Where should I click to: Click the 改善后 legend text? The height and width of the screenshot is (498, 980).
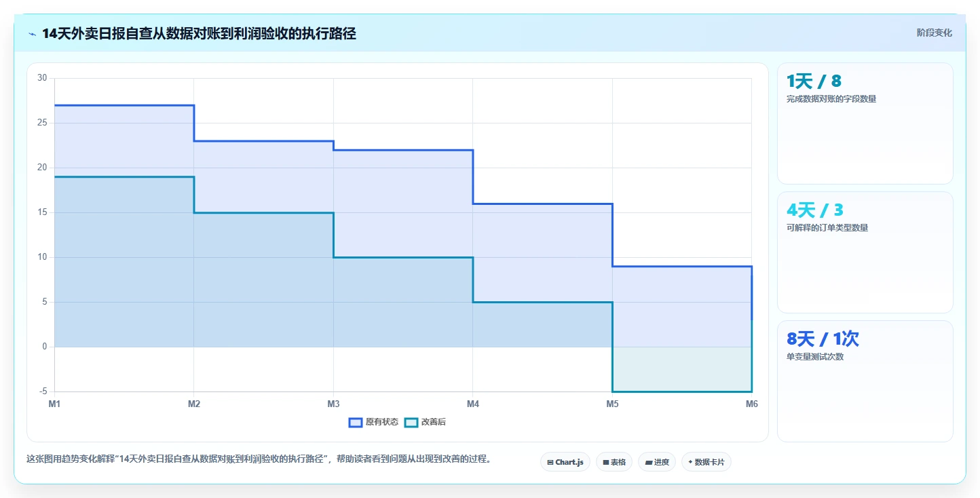point(434,422)
